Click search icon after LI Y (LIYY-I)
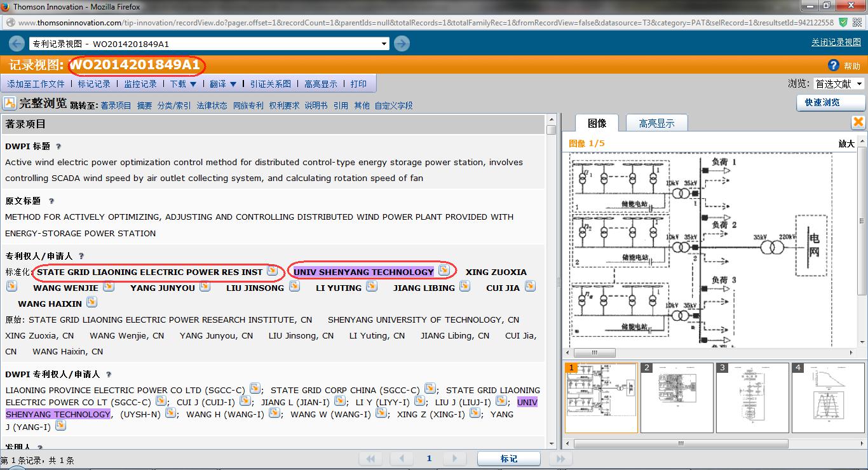Viewport: 868px width, 470px height. (x=419, y=401)
